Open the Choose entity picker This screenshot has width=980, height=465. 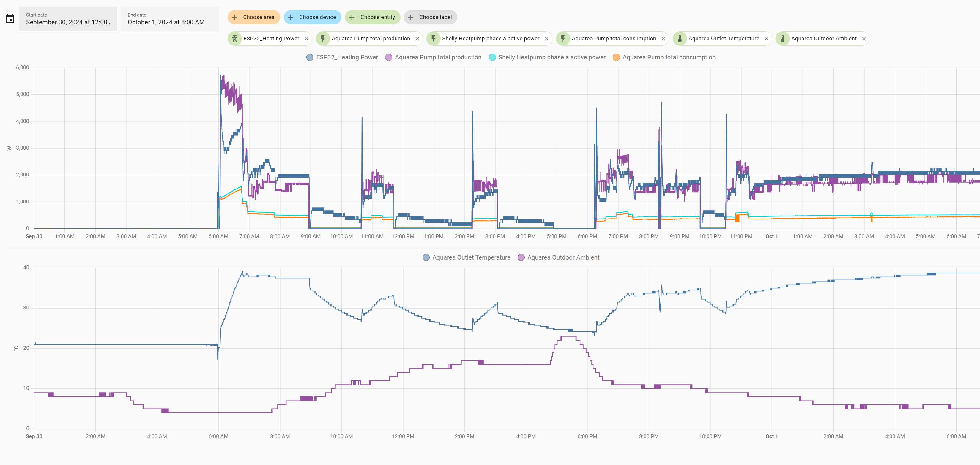[372, 17]
